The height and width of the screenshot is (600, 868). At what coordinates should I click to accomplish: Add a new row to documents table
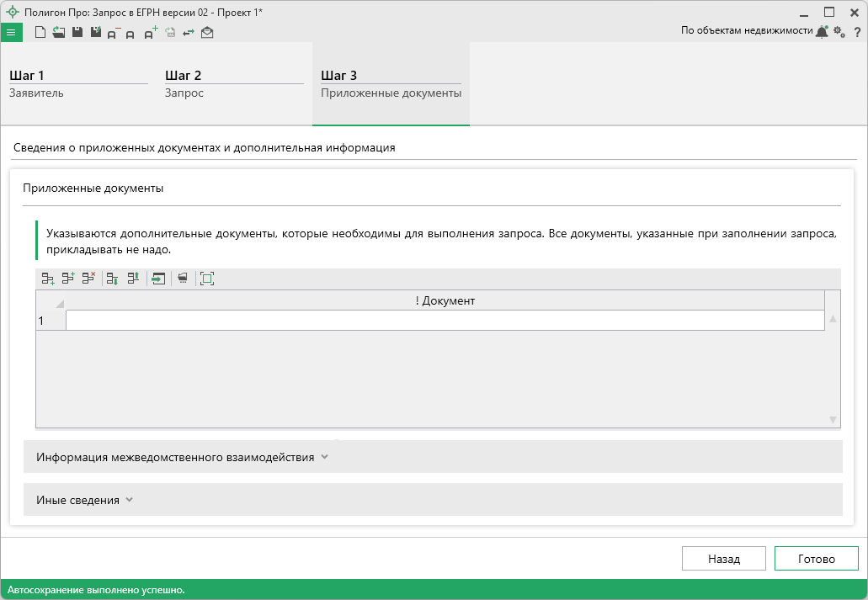[48, 279]
